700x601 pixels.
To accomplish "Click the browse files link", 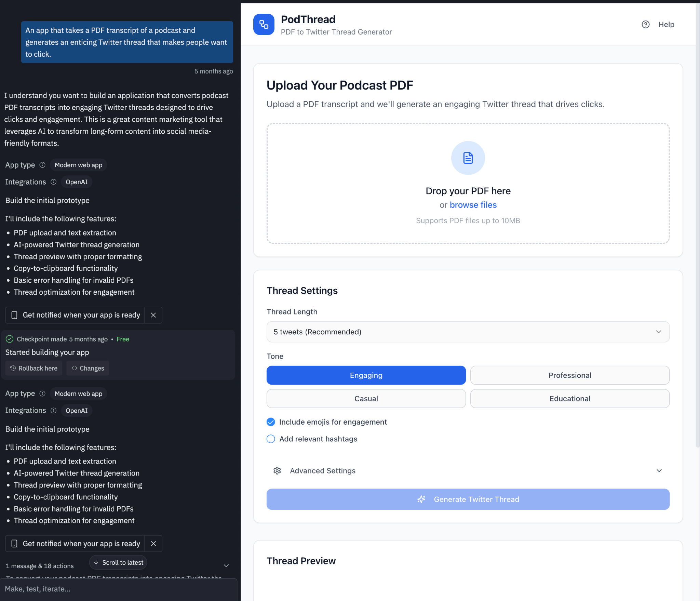I will [x=473, y=205].
